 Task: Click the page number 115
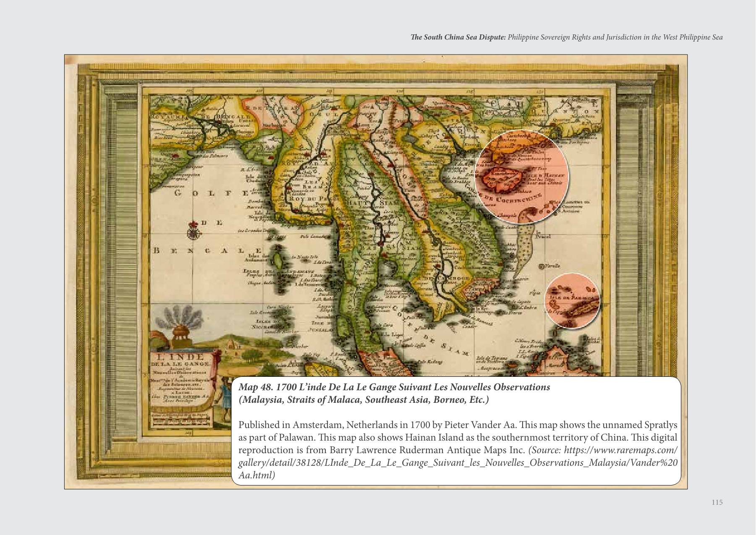click(717, 503)
